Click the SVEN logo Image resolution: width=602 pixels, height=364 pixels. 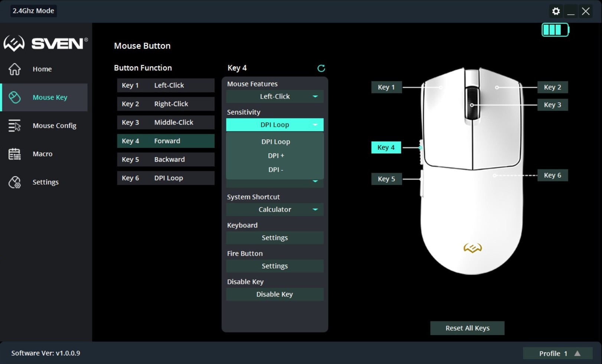click(46, 43)
